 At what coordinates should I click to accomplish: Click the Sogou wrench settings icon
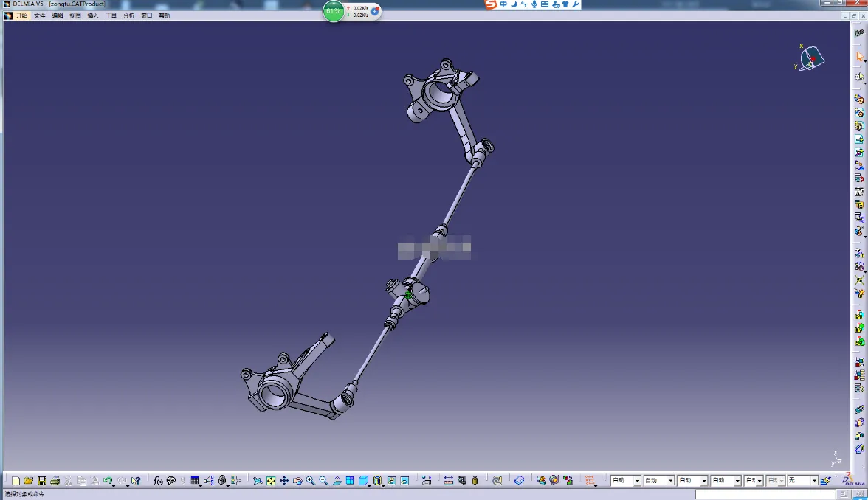point(576,4)
